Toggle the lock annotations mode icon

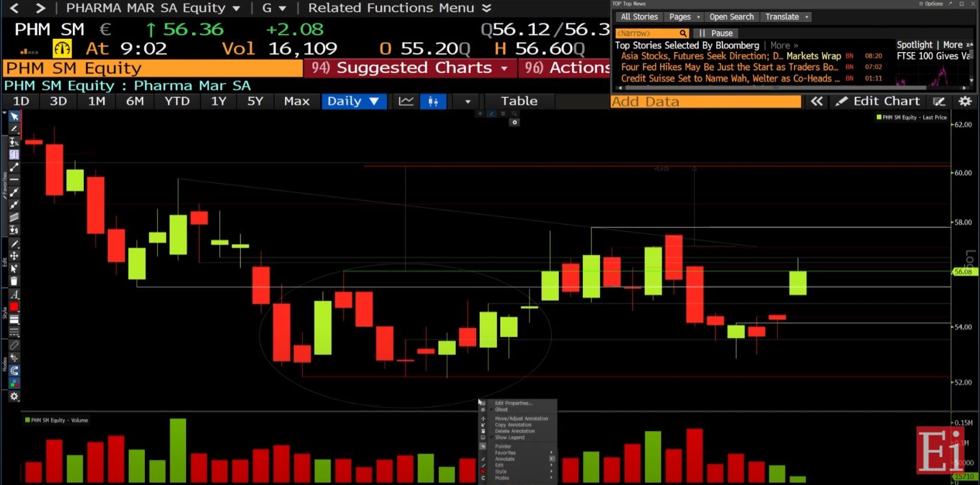(14, 358)
